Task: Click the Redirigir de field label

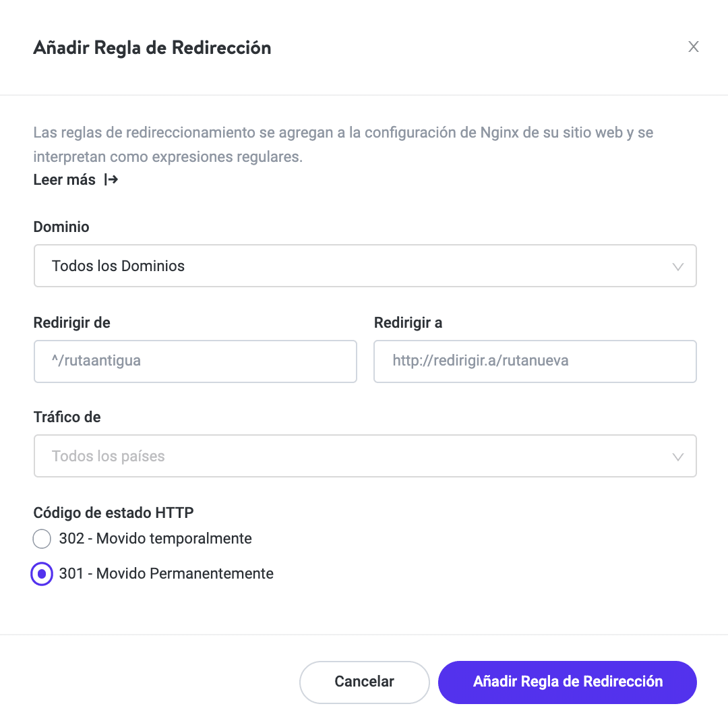Action: (x=71, y=323)
